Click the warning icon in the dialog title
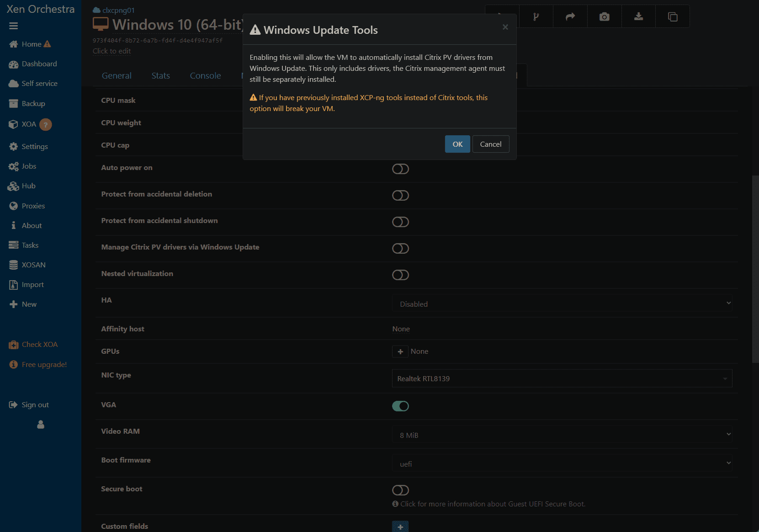Viewport: 759px width, 532px height. point(255,30)
